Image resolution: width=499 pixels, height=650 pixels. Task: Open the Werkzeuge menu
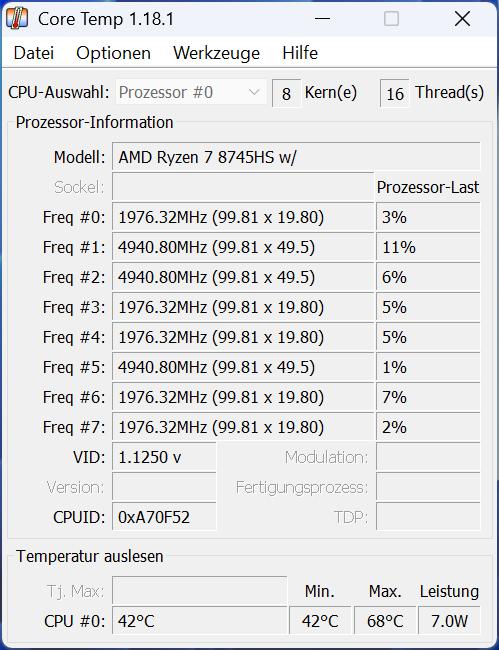tap(216, 53)
